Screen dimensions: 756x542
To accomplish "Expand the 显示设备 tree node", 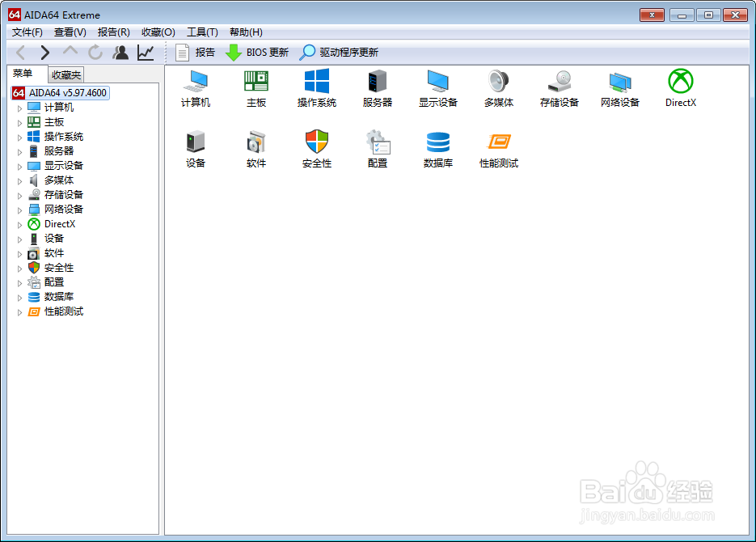I will pyautogui.click(x=19, y=167).
